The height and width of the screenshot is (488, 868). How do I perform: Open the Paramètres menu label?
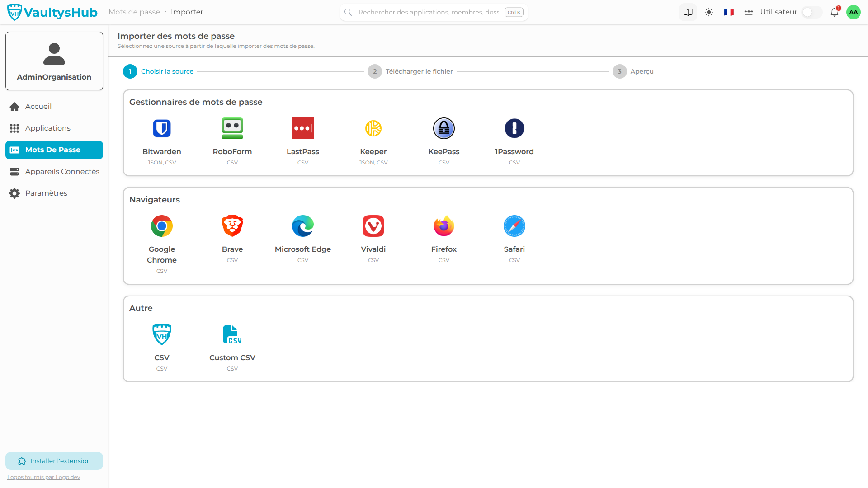tap(46, 193)
